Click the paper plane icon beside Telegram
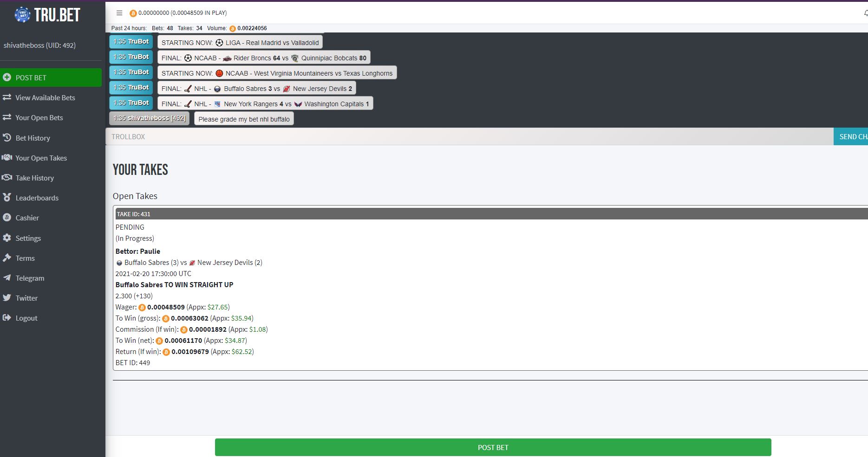The width and height of the screenshot is (868, 457). (7, 278)
